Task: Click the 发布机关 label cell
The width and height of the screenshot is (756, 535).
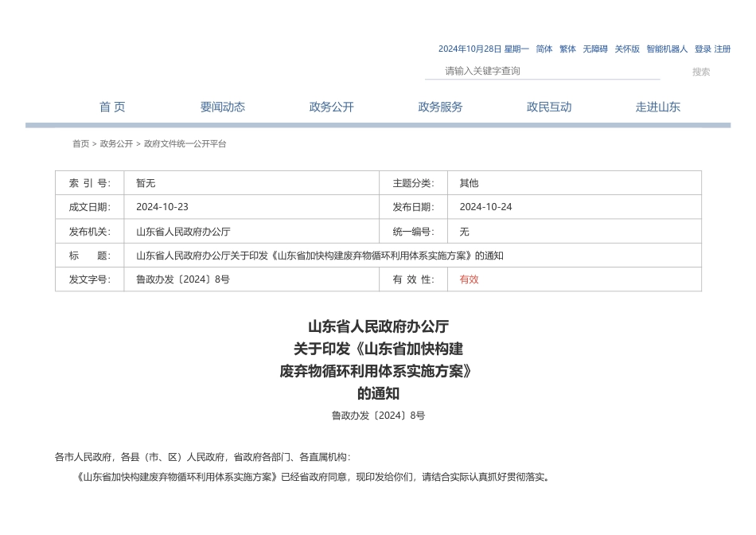Action: click(x=90, y=232)
